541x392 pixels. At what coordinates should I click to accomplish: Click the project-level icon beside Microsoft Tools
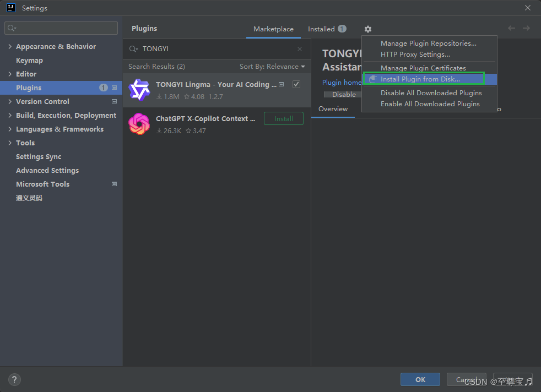[114, 184]
